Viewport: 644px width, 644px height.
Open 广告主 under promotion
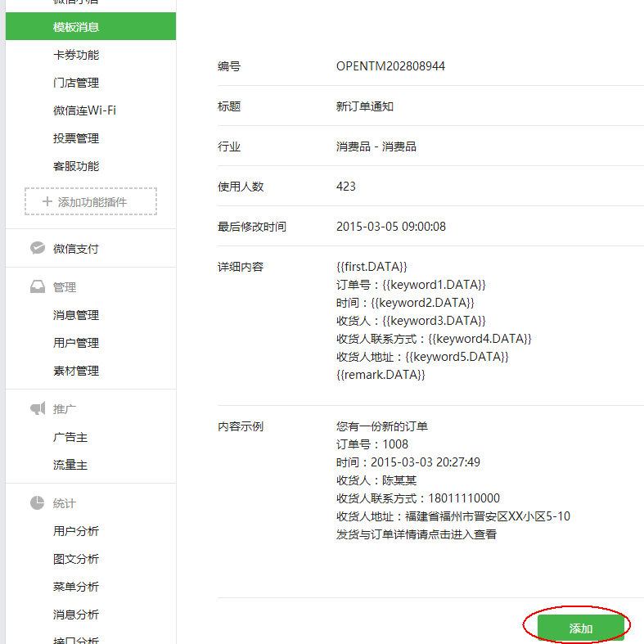[70, 437]
